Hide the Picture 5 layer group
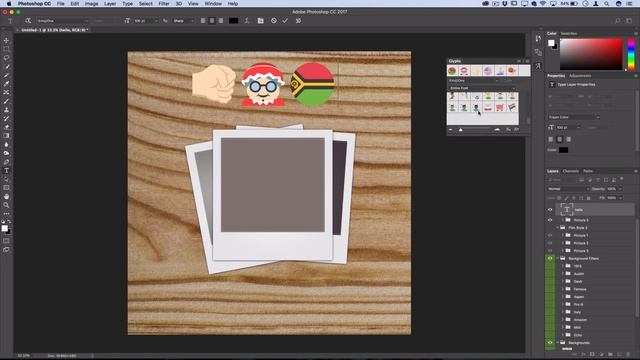Viewport: 640px width, 360px height. [x=550, y=220]
